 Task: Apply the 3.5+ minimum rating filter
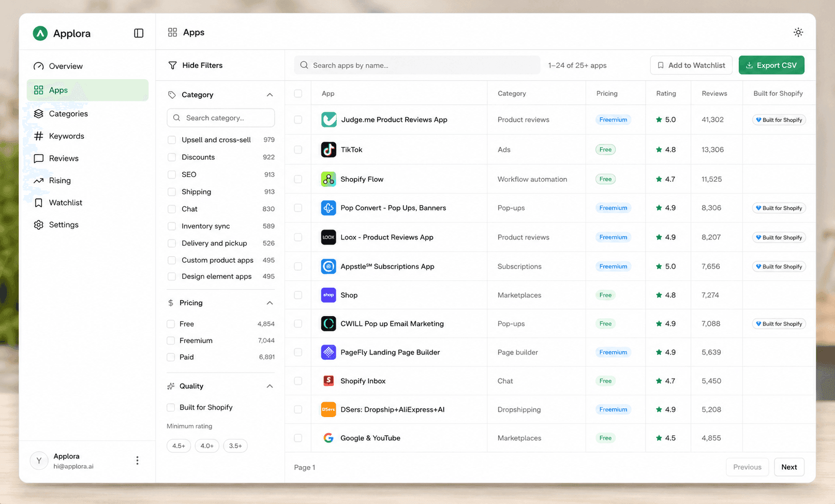click(x=235, y=446)
